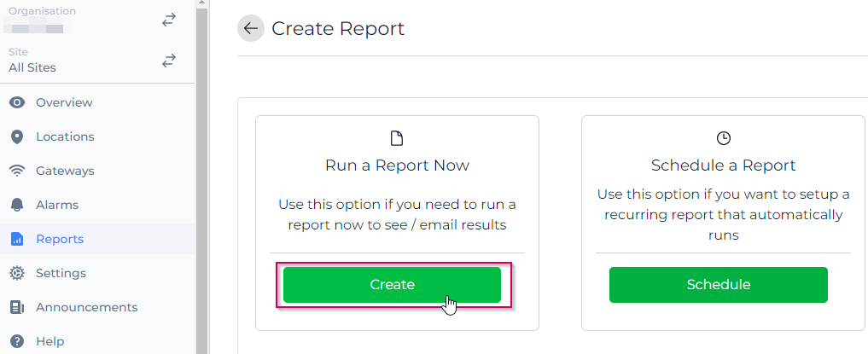Switch organisation using the swap arrows
This screenshot has height=354, width=868.
tap(169, 20)
